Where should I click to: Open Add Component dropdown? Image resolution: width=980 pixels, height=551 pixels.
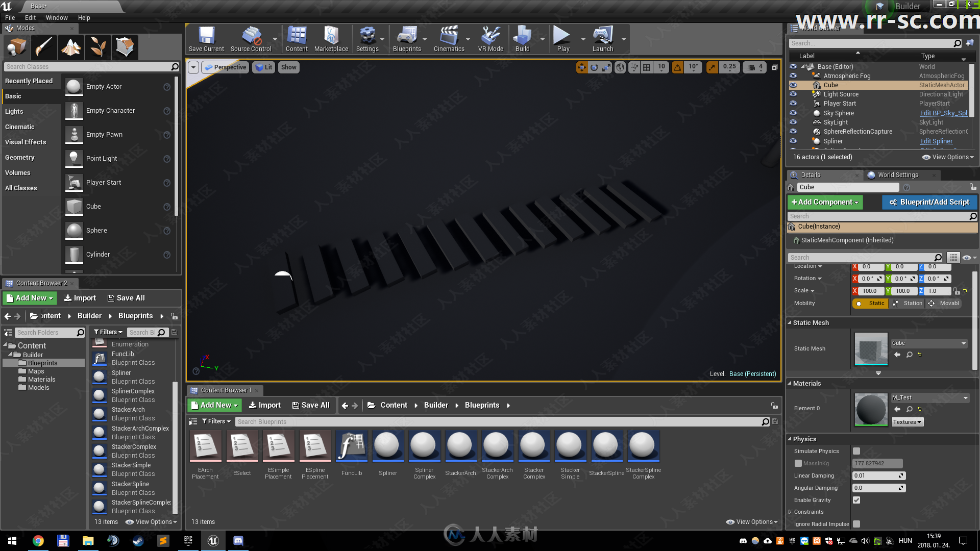pos(825,203)
